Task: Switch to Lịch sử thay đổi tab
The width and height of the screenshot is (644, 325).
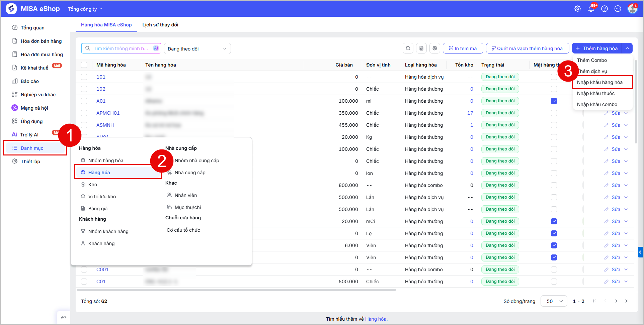Action: click(160, 25)
